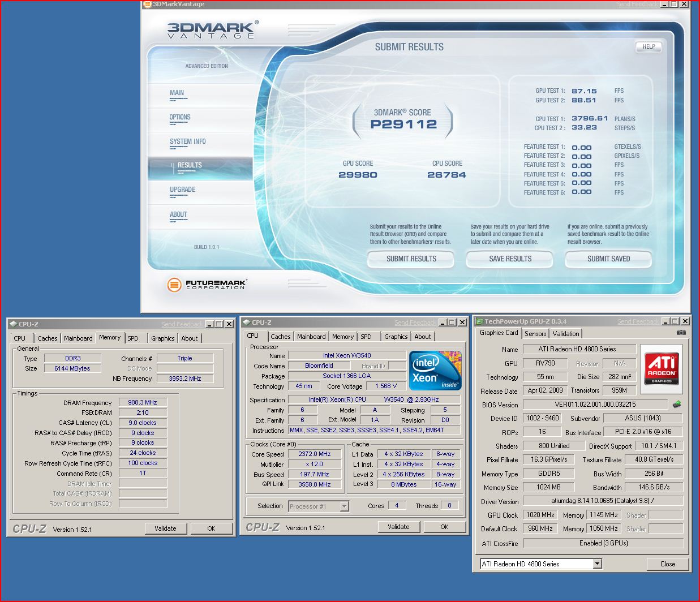
Task: Switch to the Sensors tab in GPU-Z
Action: point(535,334)
